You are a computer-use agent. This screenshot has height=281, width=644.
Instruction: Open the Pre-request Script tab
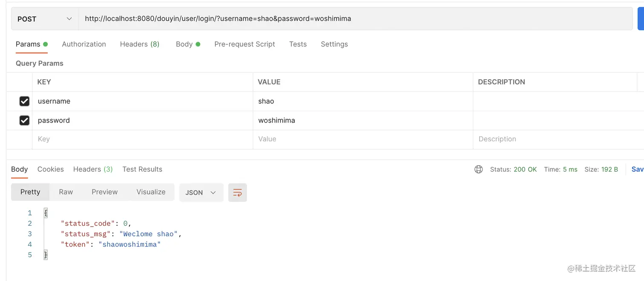click(x=244, y=44)
